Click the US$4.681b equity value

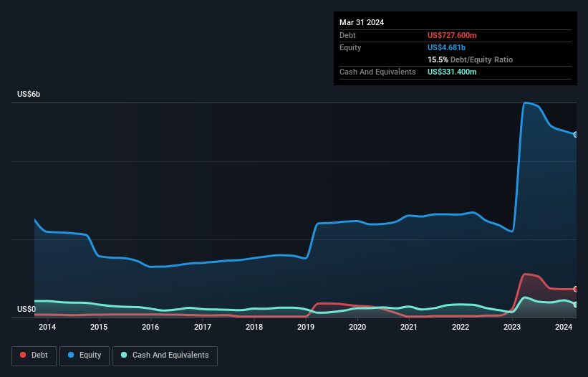click(x=446, y=47)
